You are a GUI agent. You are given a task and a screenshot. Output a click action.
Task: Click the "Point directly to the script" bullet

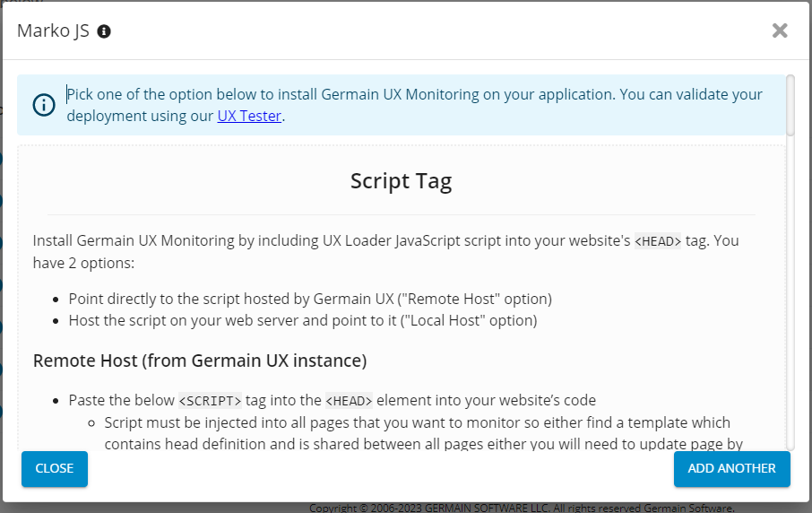click(x=310, y=299)
